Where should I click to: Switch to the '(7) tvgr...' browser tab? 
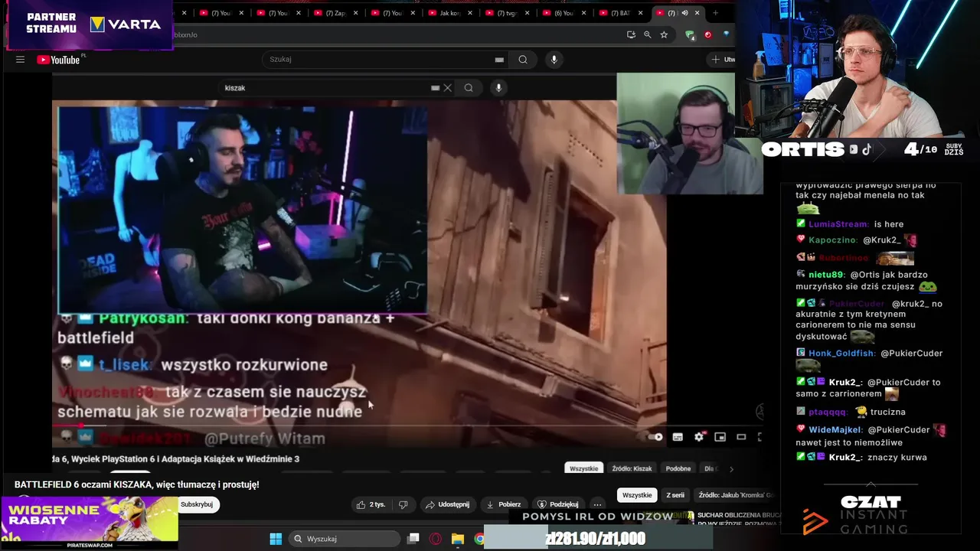pos(507,13)
